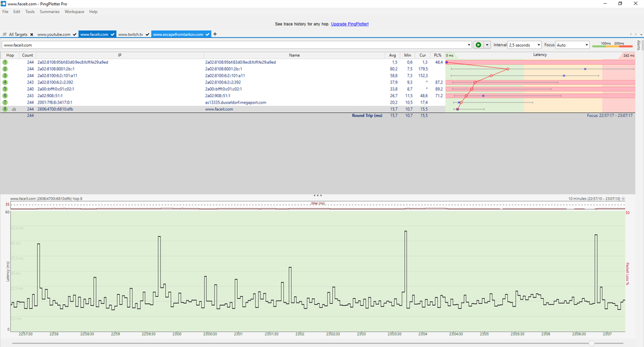The image size is (644, 347).
Task: Open the Focus Auto dropdown
Action: (x=572, y=45)
